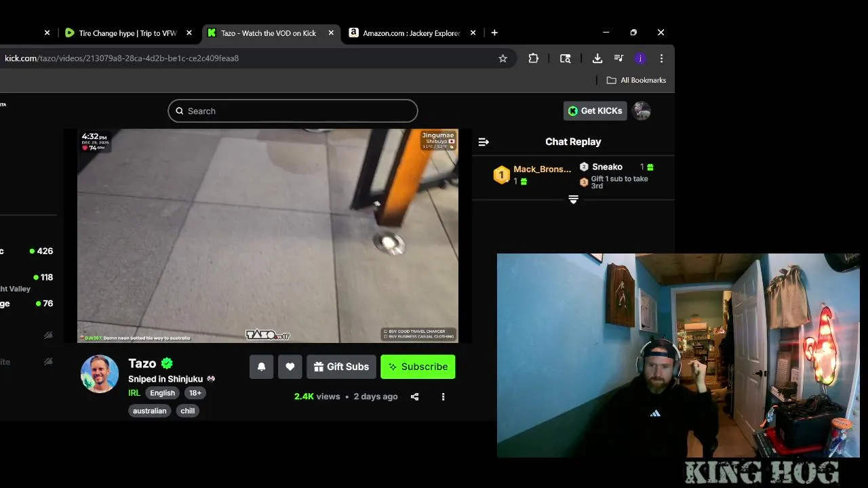Close the Tazo Kick VOD tab

(x=331, y=33)
